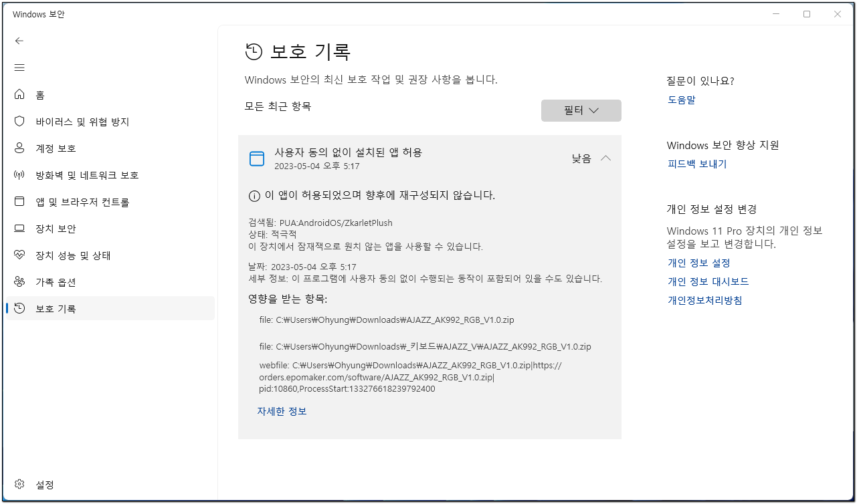Image resolution: width=857 pixels, height=504 pixels.
Task: Click the 자세한 정보 link
Action: pos(282,412)
